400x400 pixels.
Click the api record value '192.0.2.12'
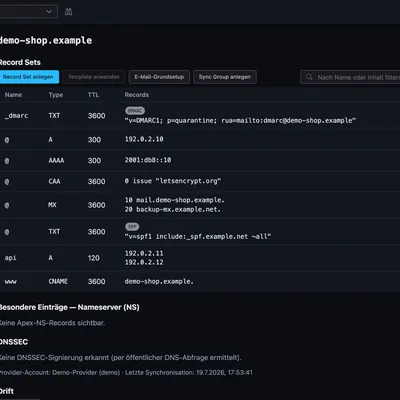point(144,262)
